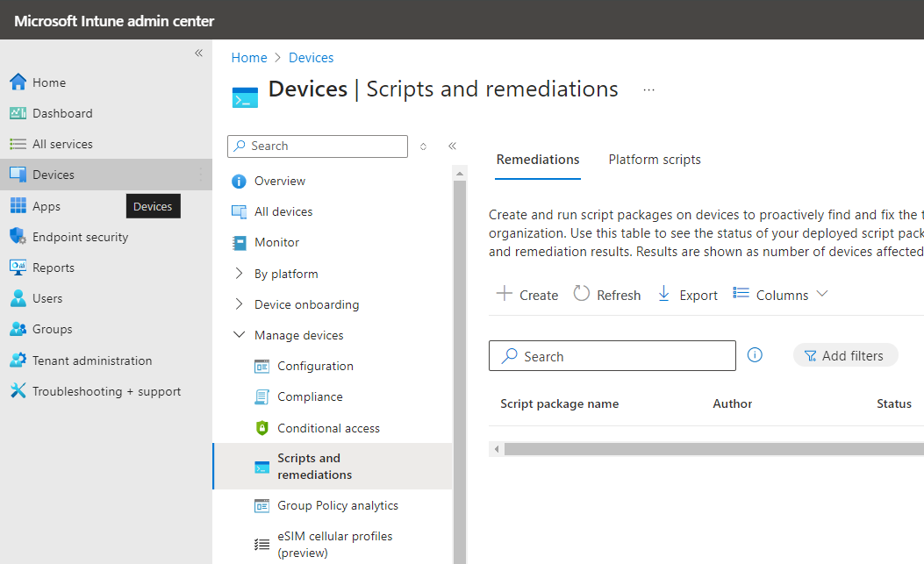Screen dimensions: 924x564
Task: Open the Columns dropdown
Action: [x=780, y=294]
